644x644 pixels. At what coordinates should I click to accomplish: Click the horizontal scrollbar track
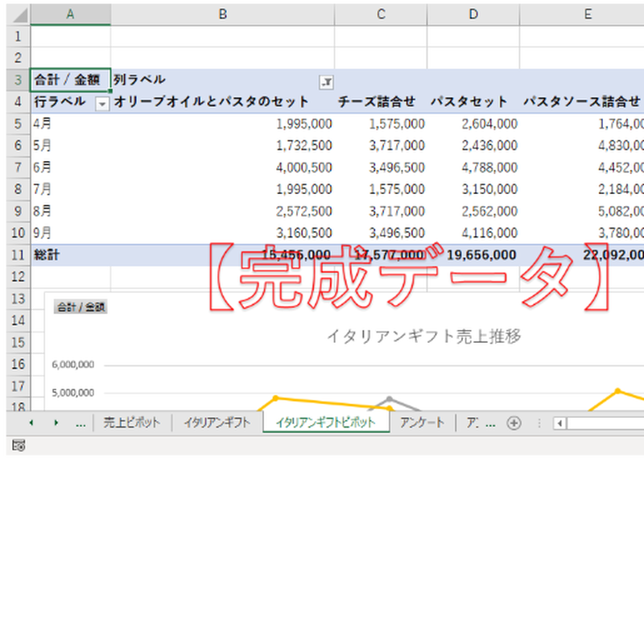point(608,423)
